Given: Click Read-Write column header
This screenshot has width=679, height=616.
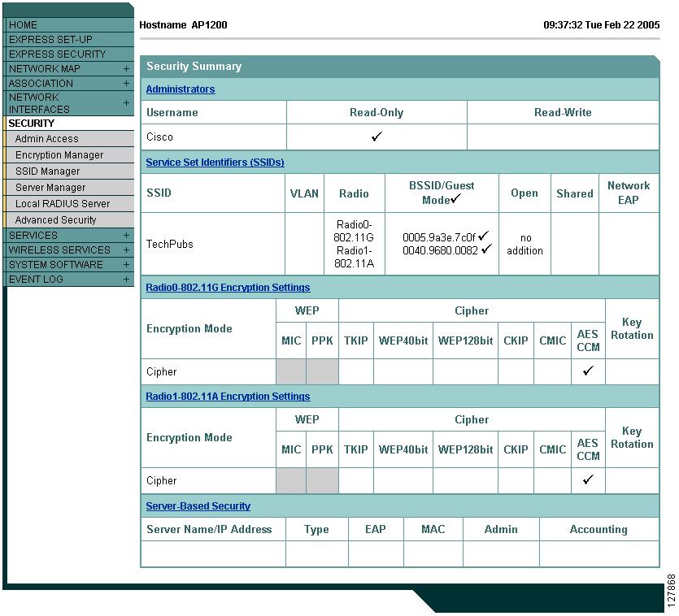Looking at the screenshot, I should pyautogui.click(x=563, y=112).
